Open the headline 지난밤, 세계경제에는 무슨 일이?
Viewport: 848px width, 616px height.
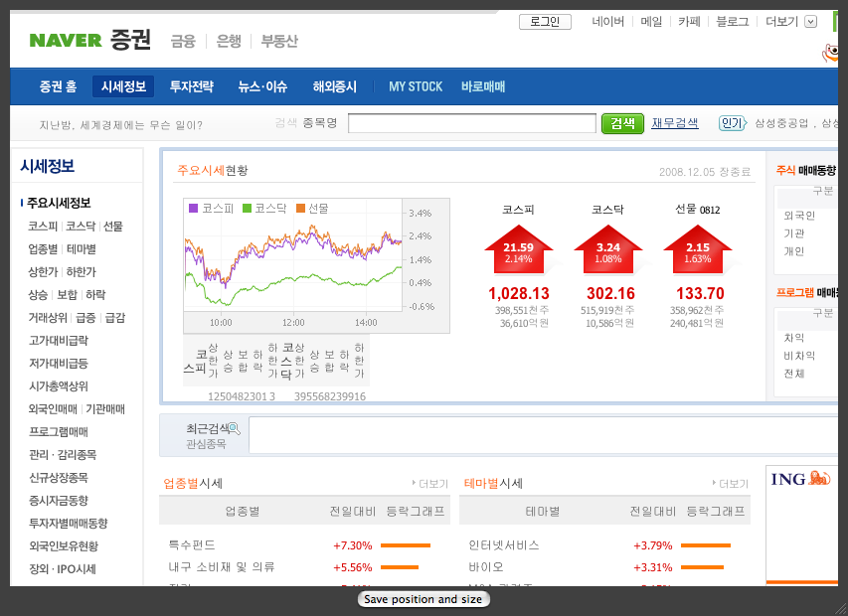coord(120,125)
